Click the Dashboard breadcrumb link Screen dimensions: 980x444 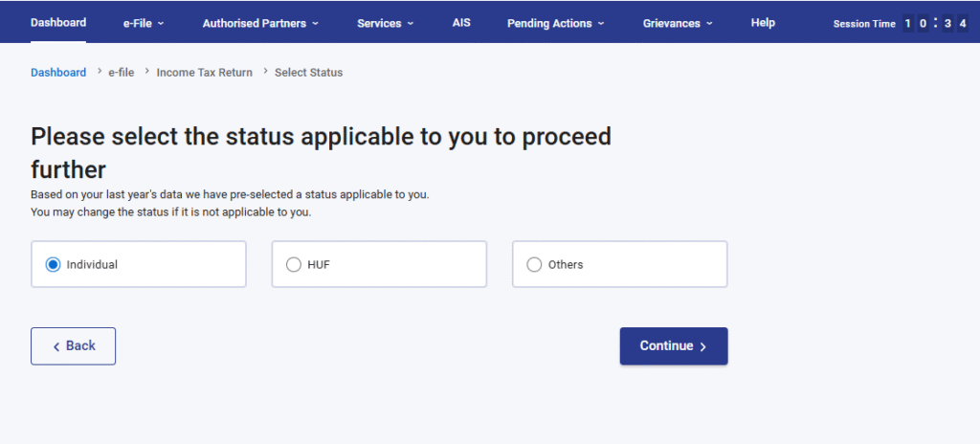click(58, 73)
